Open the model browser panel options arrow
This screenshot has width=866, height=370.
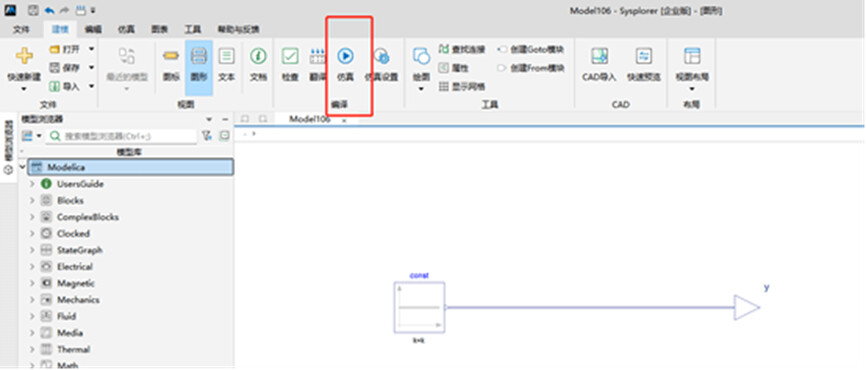(x=209, y=119)
